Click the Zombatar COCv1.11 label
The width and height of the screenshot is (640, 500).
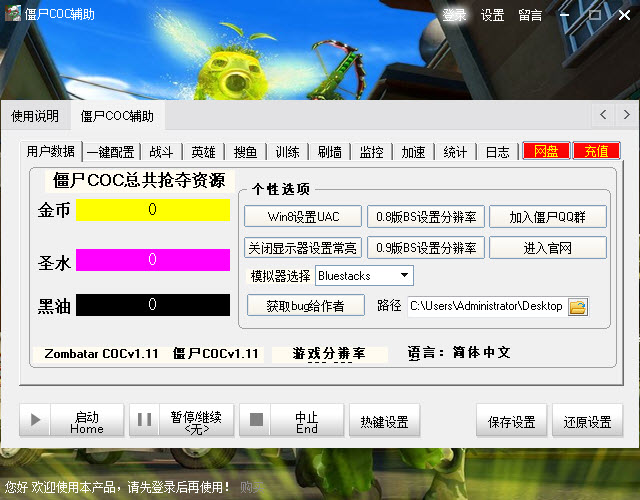tap(101, 353)
